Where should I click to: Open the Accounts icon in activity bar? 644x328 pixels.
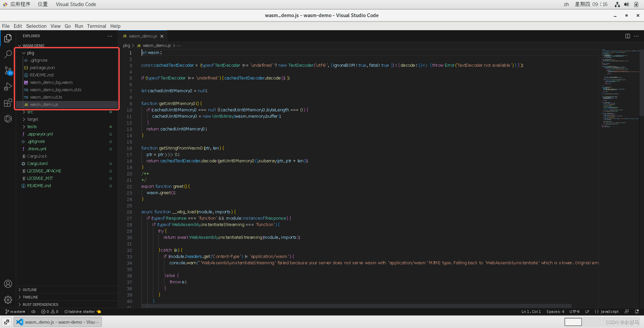8,284
